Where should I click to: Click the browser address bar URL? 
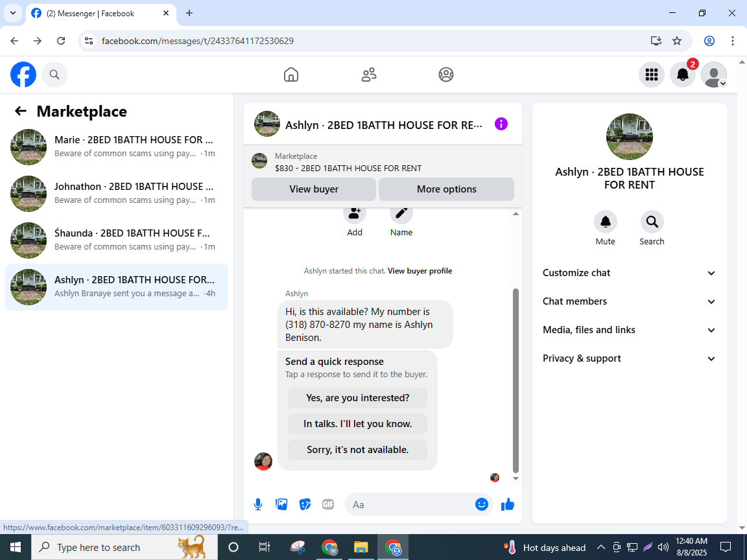coord(198,41)
